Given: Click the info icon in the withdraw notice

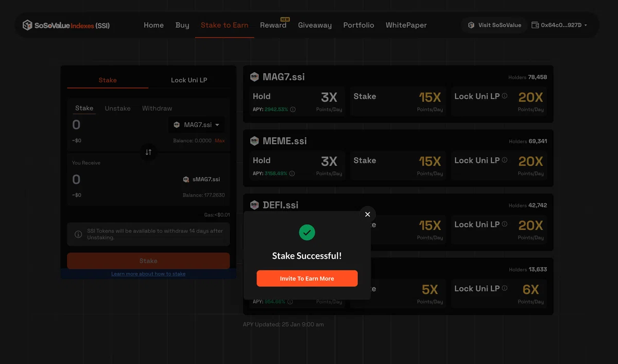Looking at the screenshot, I should [x=78, y=234].
